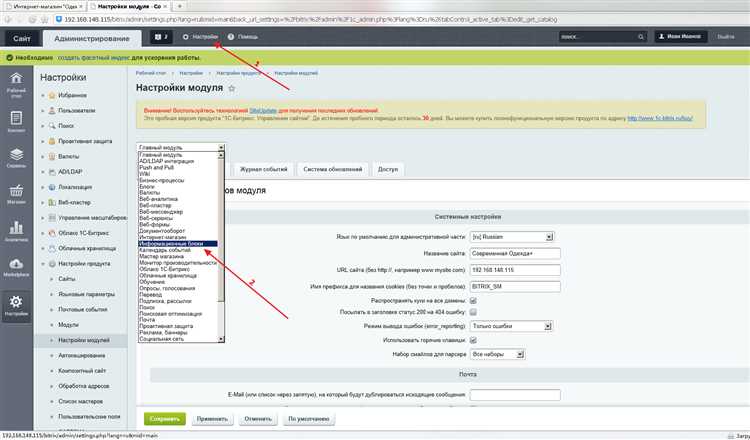This screenshot has height=440, width=750.
Task: Switch to Система обновлений tab
Action: tap(332, 169)
